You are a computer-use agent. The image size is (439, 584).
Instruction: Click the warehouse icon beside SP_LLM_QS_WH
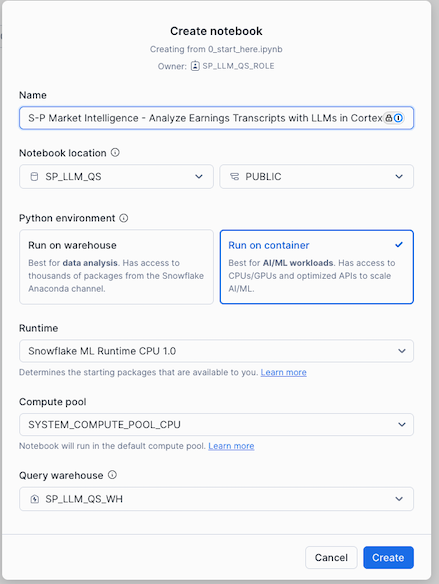pos(35,499)
